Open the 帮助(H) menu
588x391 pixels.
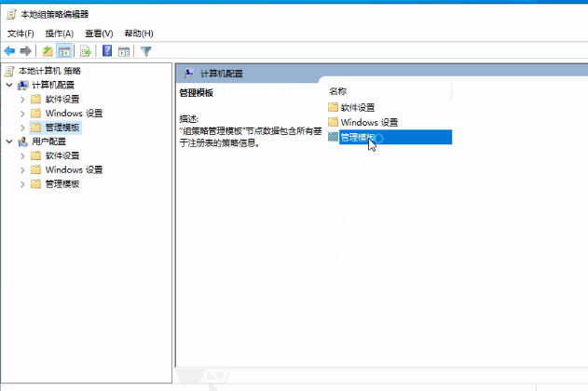click(x=139, y=34)
